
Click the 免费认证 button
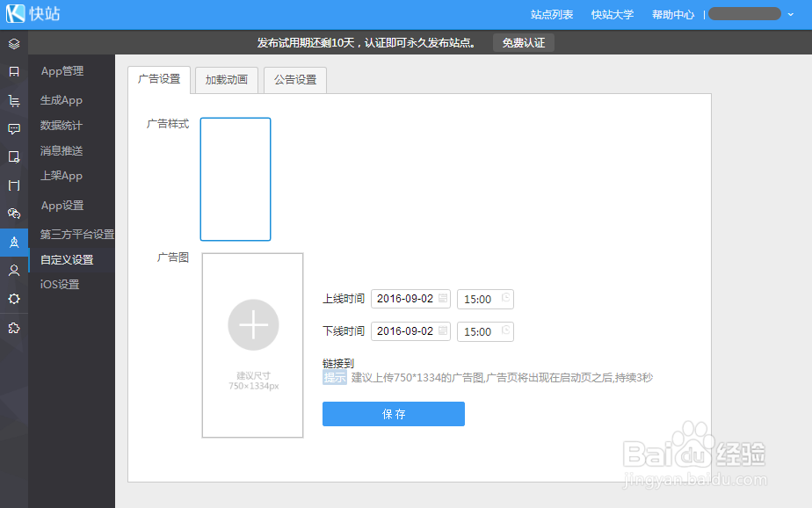524,42
